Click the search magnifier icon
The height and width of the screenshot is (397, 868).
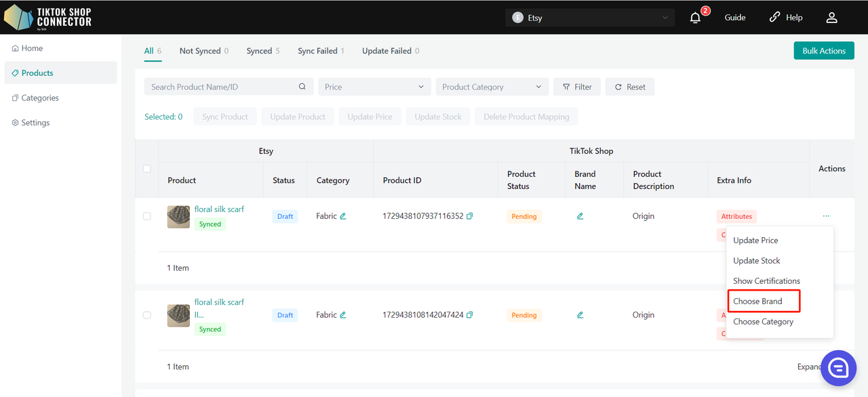coord(302,87)
